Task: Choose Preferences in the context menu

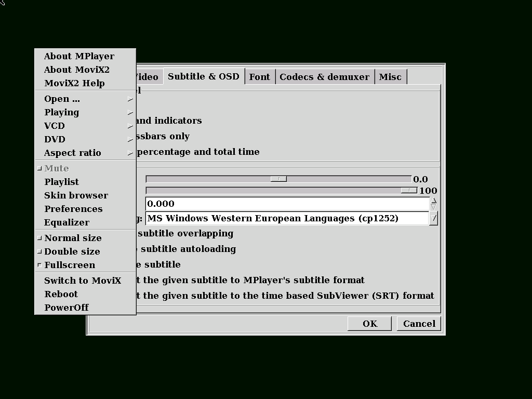Action: pyautogui.click(x=85, y=209)
